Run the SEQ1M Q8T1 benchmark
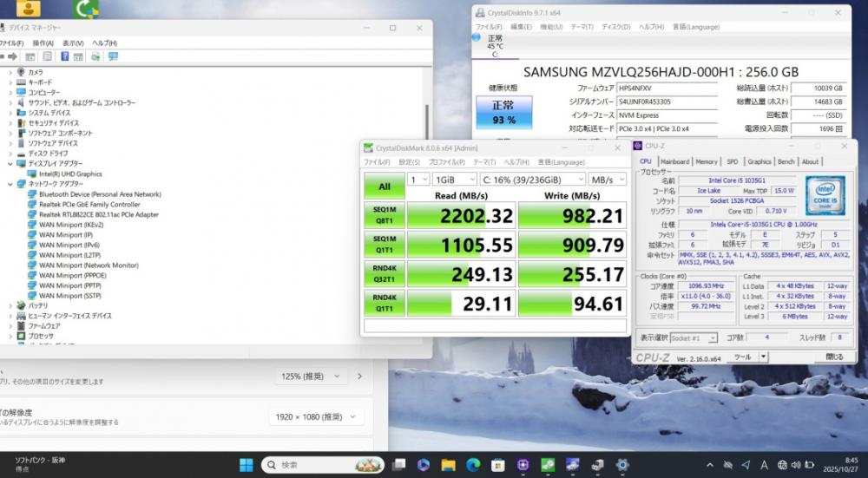Screen dimensions: 868x478 pyautogui.click(x=385, y=215)
